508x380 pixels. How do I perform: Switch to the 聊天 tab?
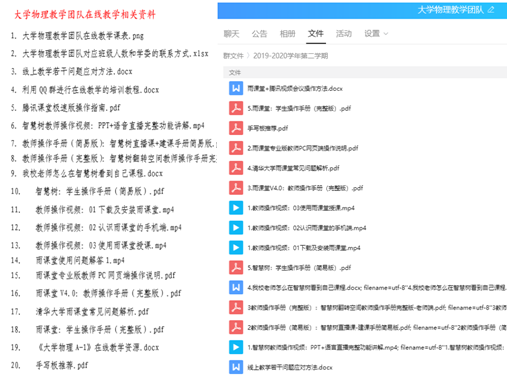coord(231,34)
